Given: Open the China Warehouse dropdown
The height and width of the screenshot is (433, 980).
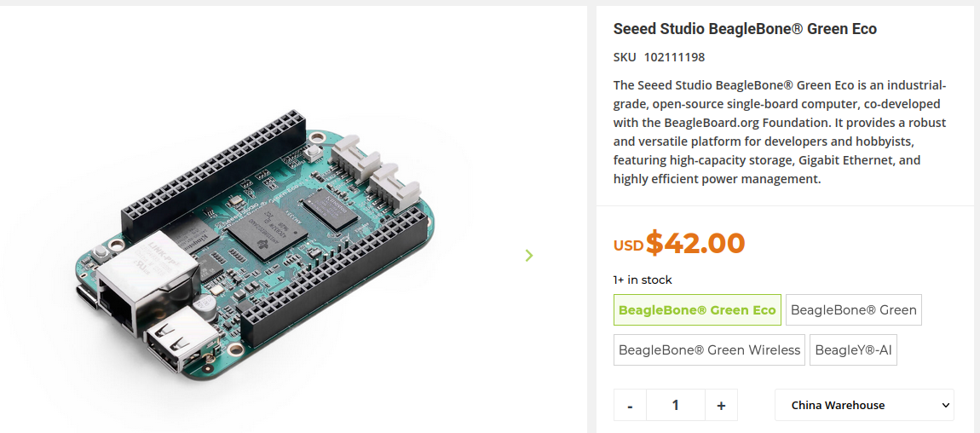Looking at the screenshot, I should pyautogui.click(x=864, y=405).
